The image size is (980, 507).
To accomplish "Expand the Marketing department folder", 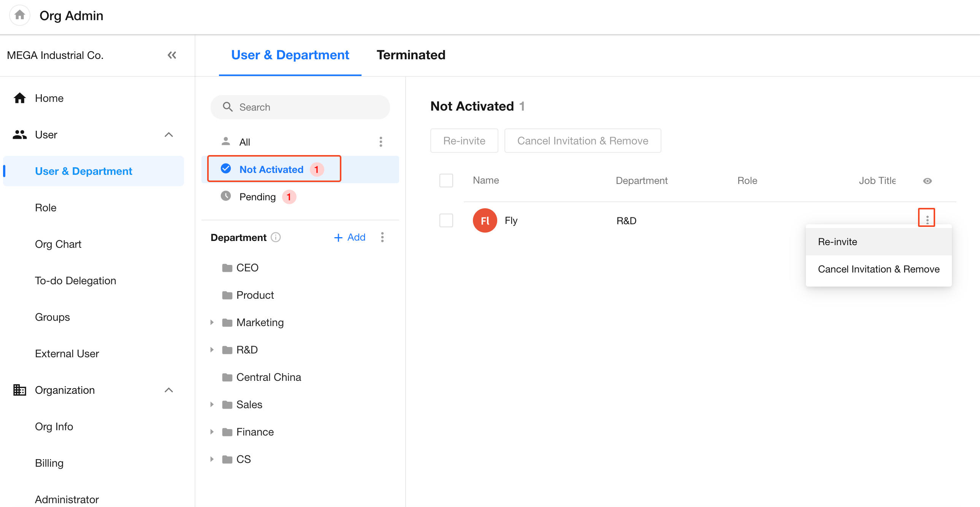I will pyautogui.click(x=212, y=323).
